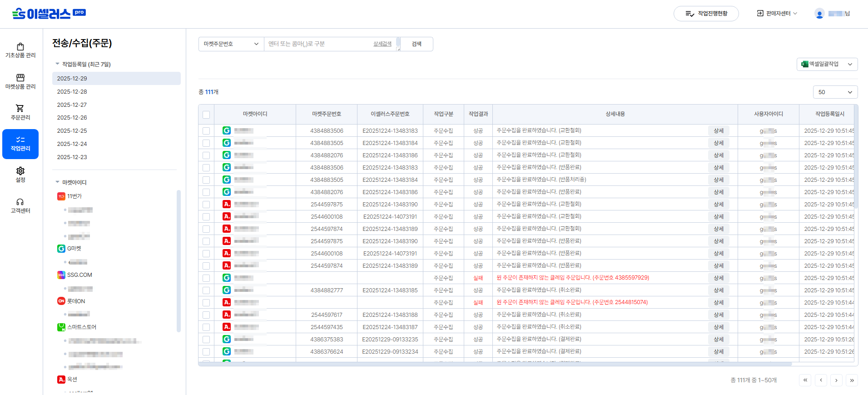The image size is (868, 395).
Task: Click G마켓 icon in order 4386376624 row
Action: tap(227, 351)
